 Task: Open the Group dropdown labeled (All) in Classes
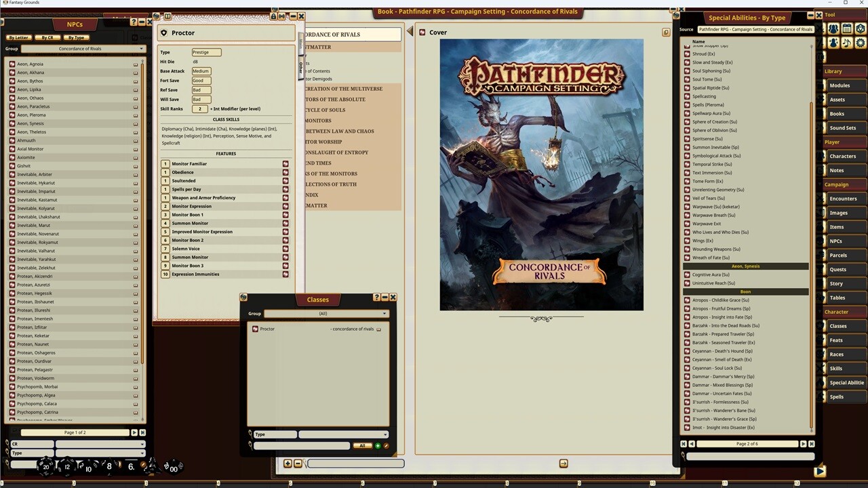coord(323,313)
